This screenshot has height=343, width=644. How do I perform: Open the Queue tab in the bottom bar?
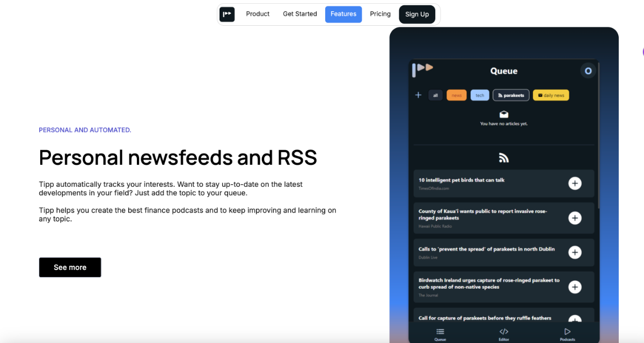[x=440, y=334]
